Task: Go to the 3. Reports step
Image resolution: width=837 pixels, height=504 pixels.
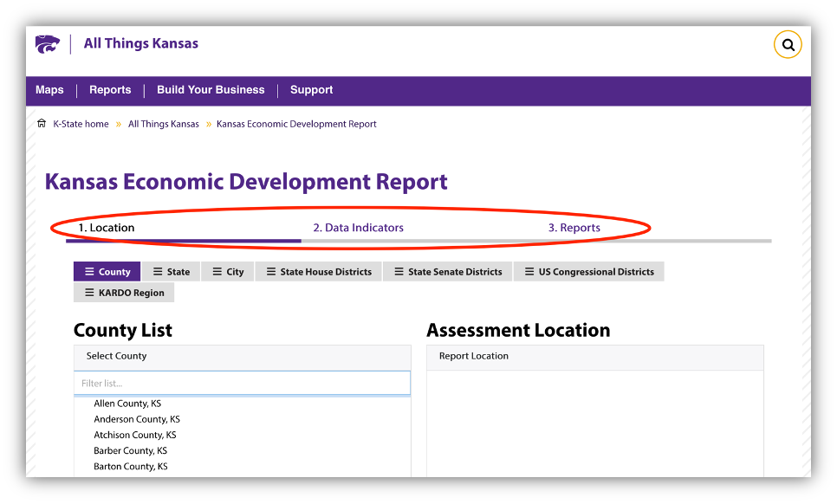Action: pyautogui.click(x=574, y=228)
